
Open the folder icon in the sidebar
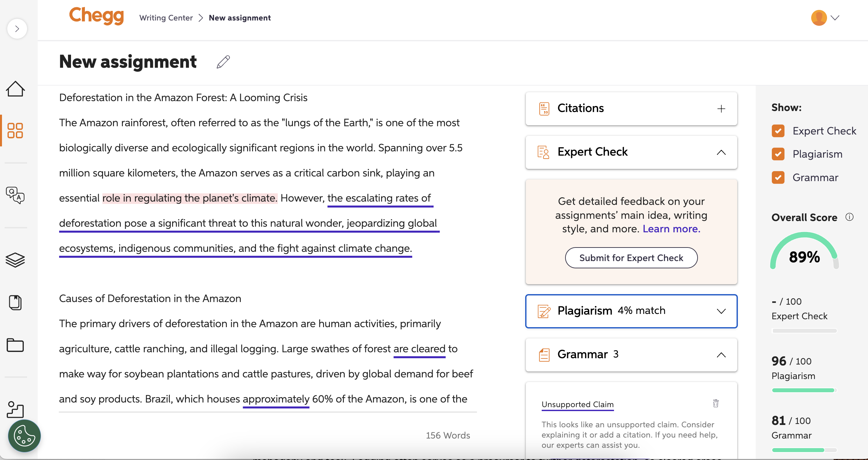[x=15, y=345]
